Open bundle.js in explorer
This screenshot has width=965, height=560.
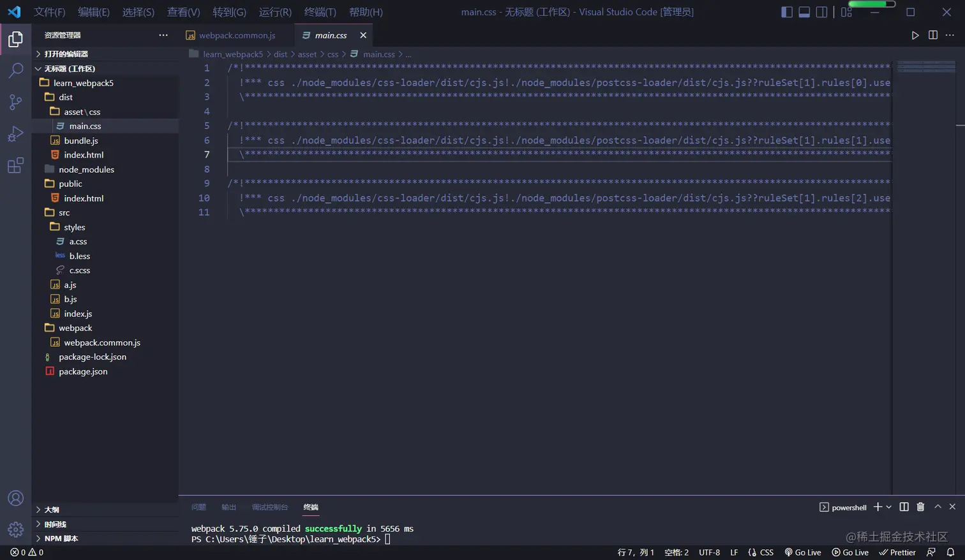tap(105, 140)
